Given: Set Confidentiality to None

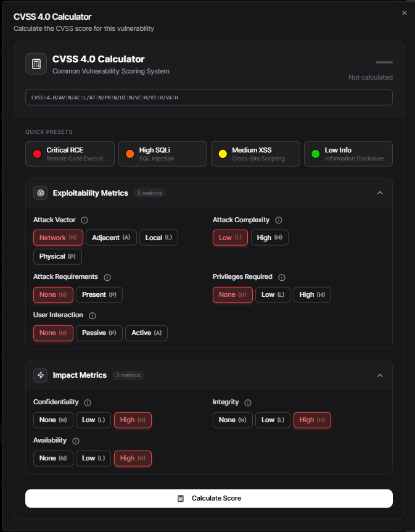Looking at the screenshot, I should click(x=53, y=420).
